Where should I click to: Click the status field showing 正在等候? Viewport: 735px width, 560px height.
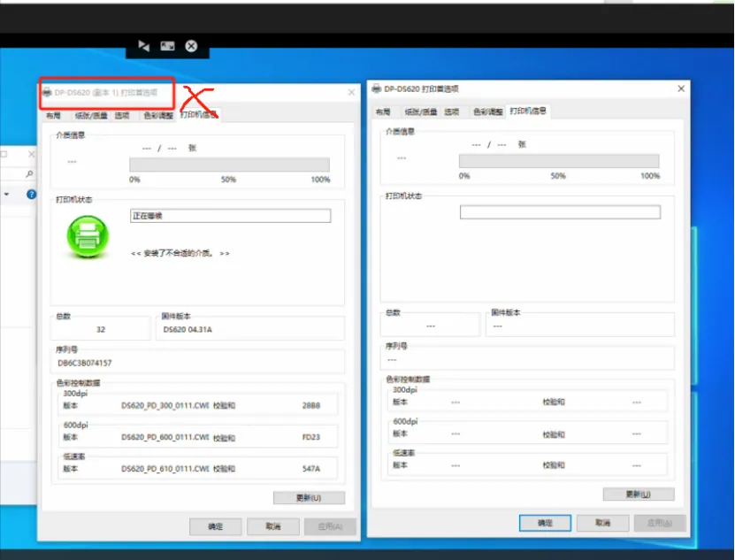(231, 216)
